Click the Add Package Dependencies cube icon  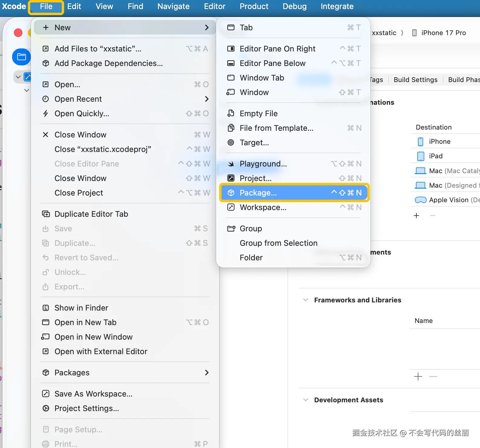tap(46, 63)
